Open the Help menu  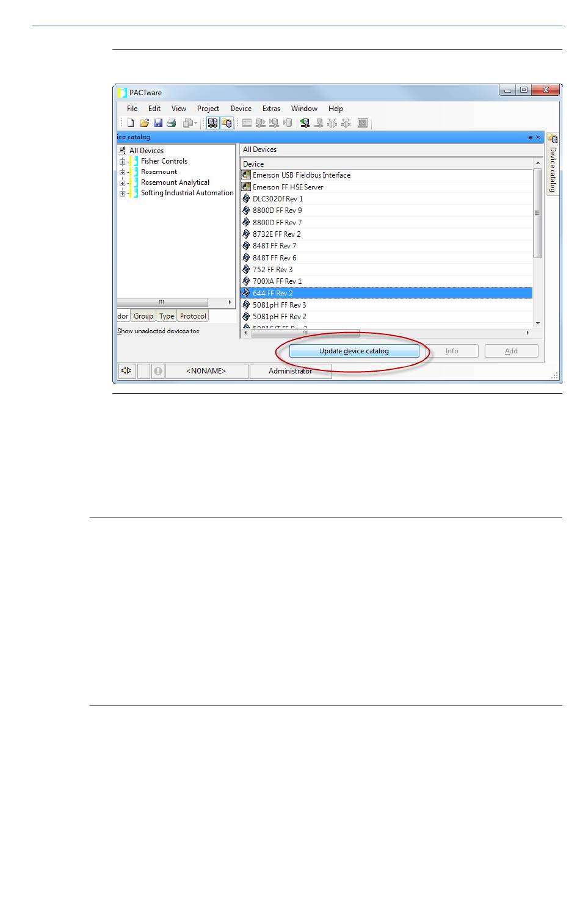pyautogui.click(x=336, y=109)
